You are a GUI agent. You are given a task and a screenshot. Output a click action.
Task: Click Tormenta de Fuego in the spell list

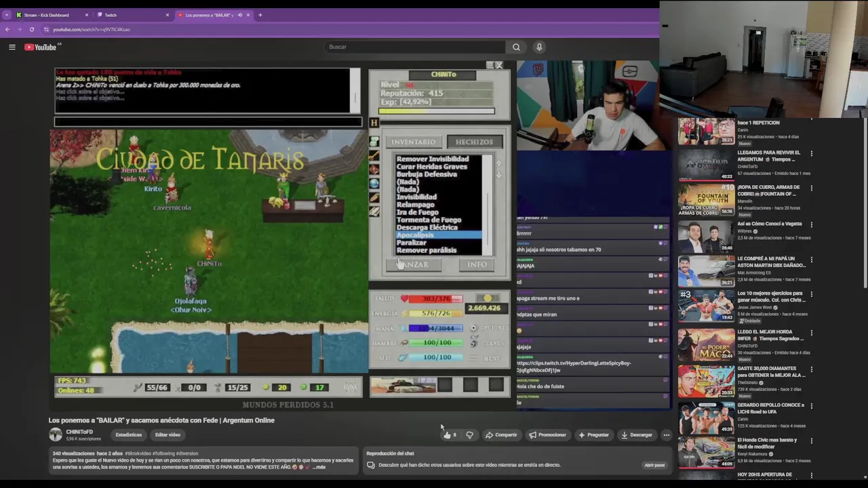coord(429,220)
